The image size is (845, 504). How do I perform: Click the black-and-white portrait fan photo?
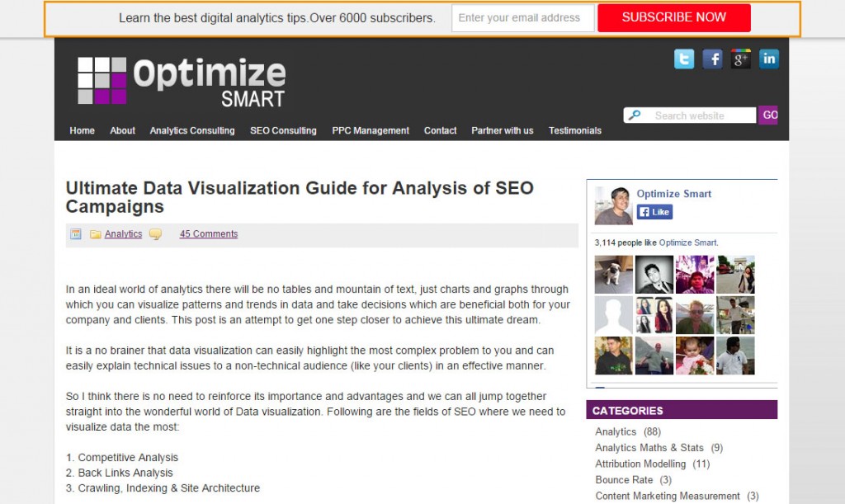click(x=654, y=275)
